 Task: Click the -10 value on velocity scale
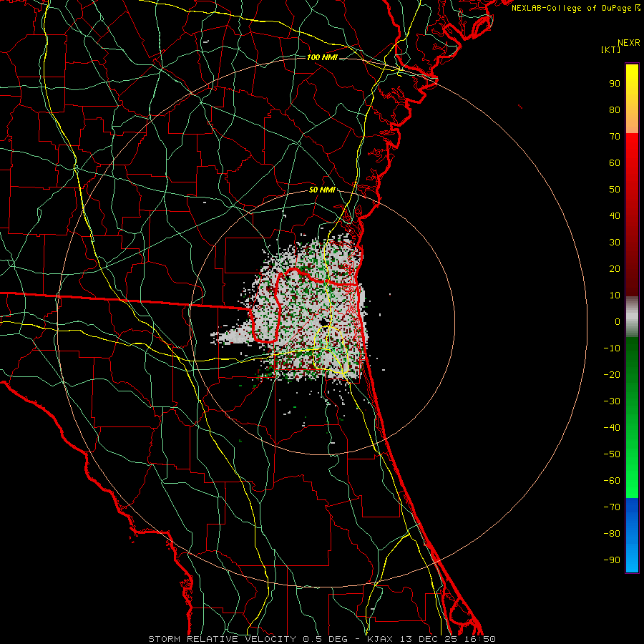coord(612,348)
